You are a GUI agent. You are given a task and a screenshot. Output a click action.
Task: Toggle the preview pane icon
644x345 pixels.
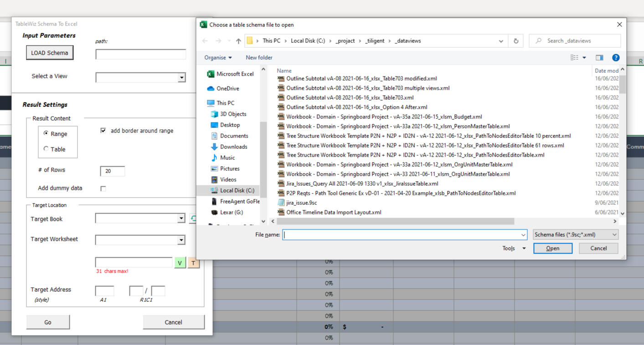click(x=599, y=58)
